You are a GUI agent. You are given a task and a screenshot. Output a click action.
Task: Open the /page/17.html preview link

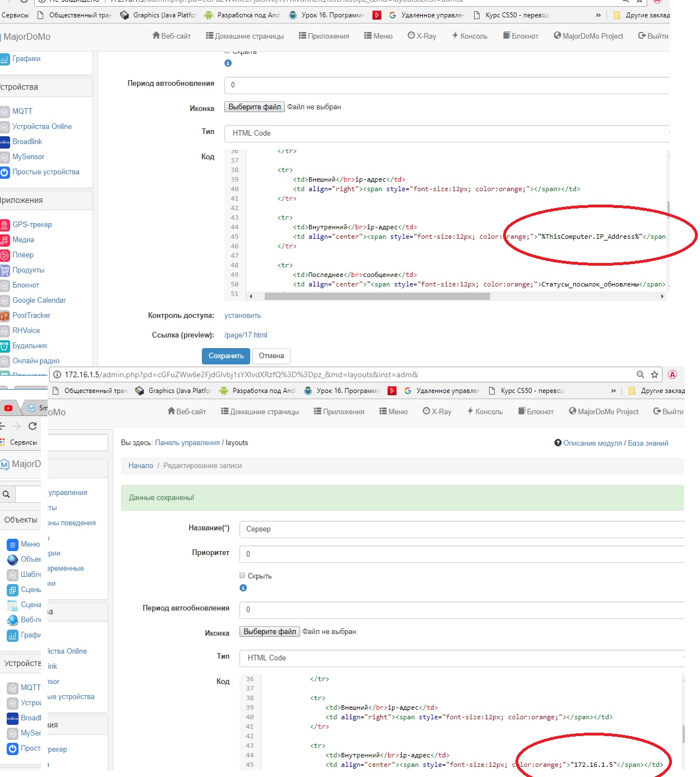(x=246, y=335)
